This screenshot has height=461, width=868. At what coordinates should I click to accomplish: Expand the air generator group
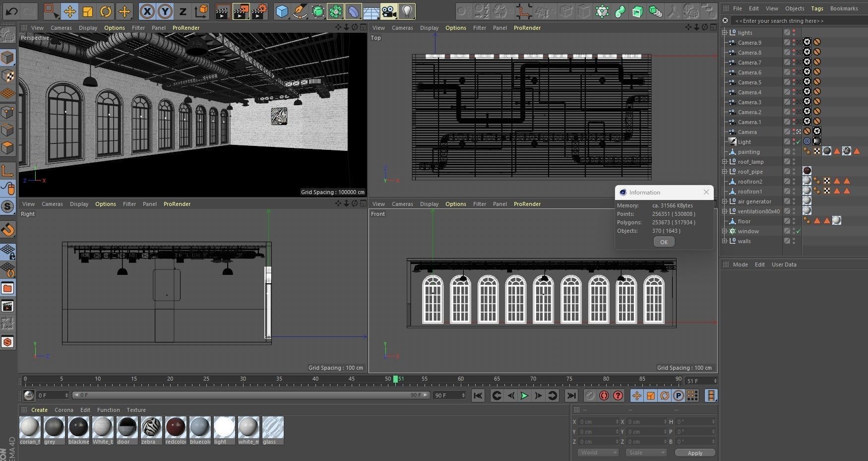[x=725, y=201]
